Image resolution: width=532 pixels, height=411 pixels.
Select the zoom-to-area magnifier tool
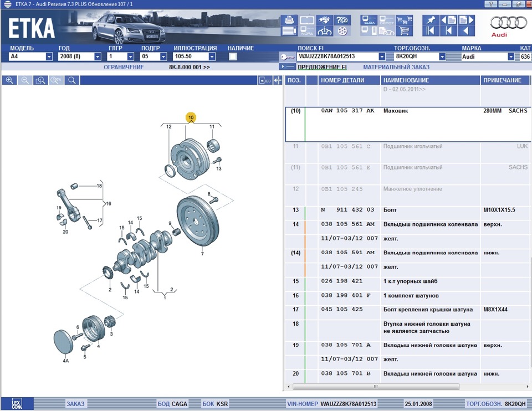(x=40, y=80)
